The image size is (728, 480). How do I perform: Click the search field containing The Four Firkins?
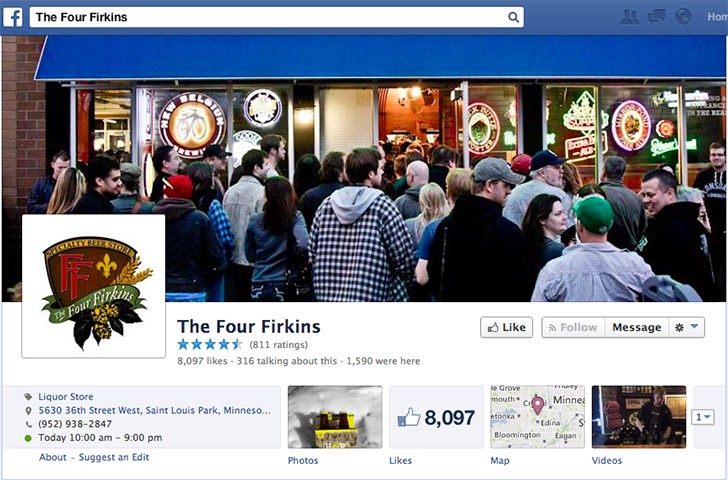(x=277, y=17)
